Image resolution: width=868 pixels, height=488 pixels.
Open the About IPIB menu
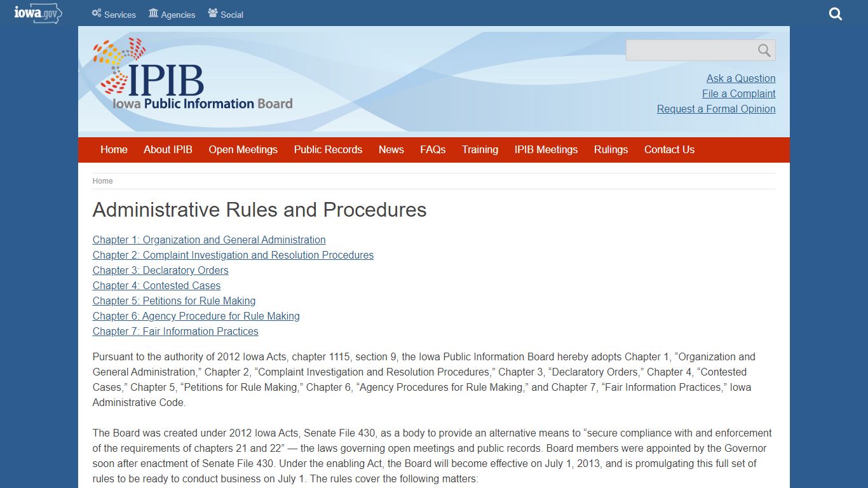[x=168, y=150]
